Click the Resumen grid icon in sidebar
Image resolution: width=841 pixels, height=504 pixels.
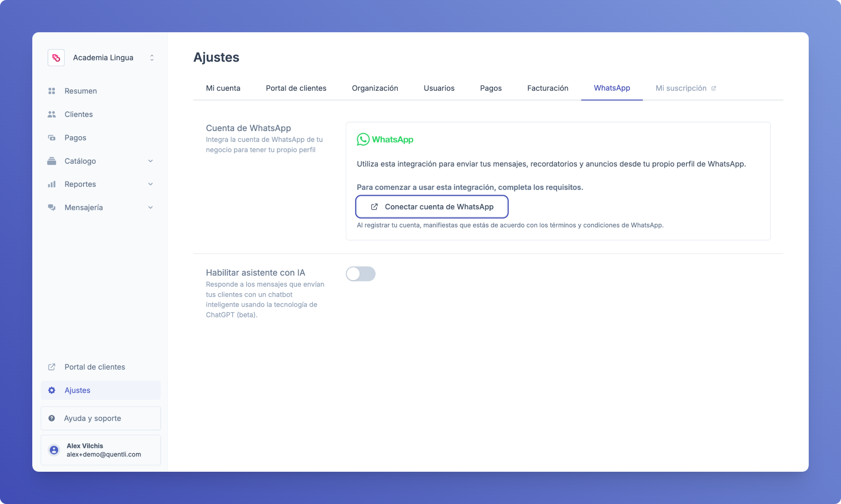coord(52,91)
